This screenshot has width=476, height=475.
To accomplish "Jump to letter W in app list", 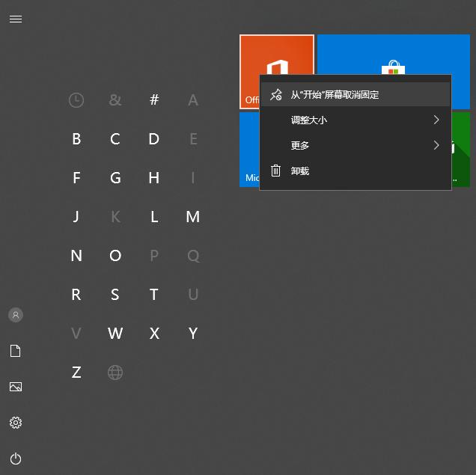I will coord(115,334).
